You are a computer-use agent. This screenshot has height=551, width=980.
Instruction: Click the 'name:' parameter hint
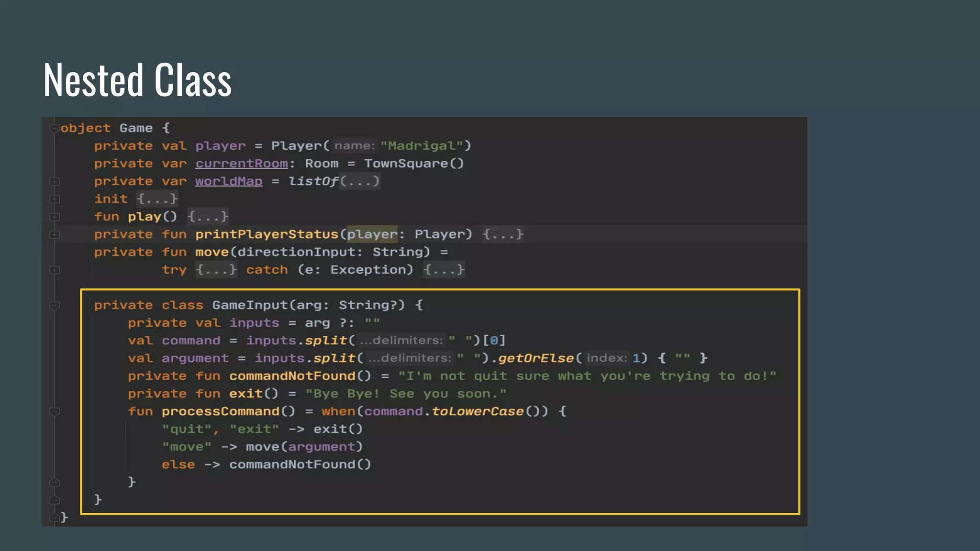[355, 145]
